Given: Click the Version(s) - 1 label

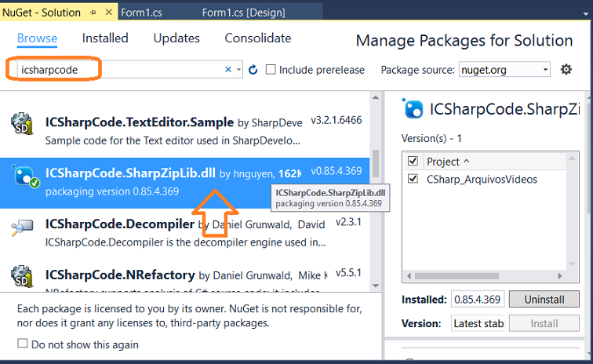Looking at the screenshot, I should [431, 139].
